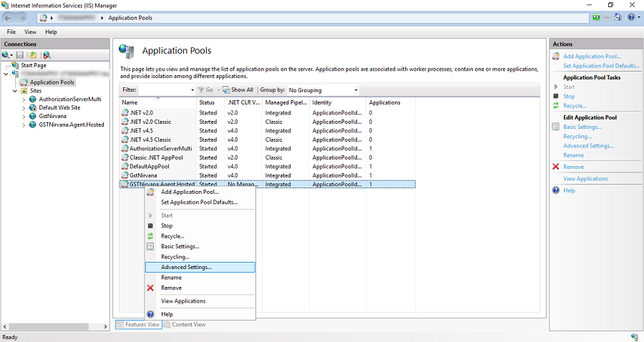Select the .NET v4.5 Classic pool row
Image resolution: width=644 pixels, height=342 pixels.
coord(267,140)
